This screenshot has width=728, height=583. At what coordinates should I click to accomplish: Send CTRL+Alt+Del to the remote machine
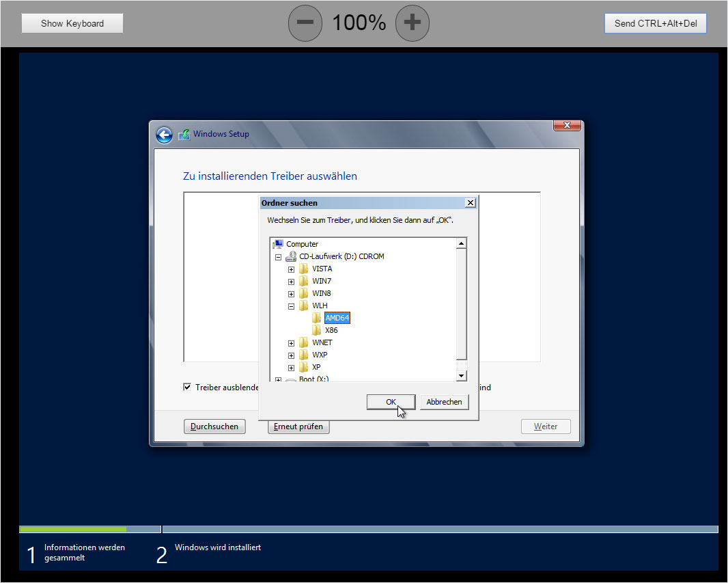[x=655, y=23]
